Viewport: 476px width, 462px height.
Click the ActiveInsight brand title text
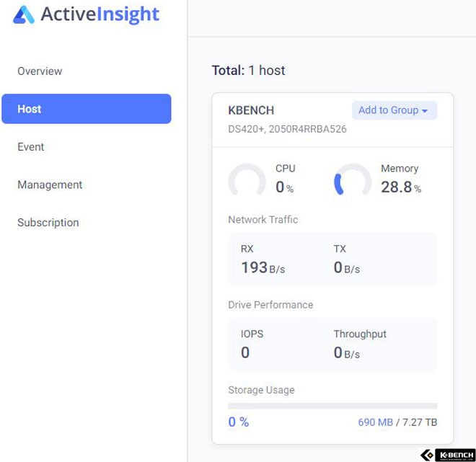(100, 14)
